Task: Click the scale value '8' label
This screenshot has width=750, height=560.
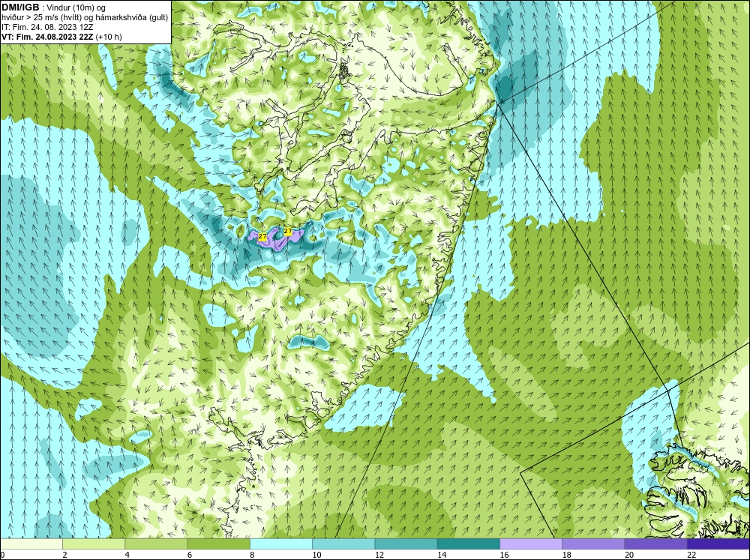Action: click(x=252, y=555)
